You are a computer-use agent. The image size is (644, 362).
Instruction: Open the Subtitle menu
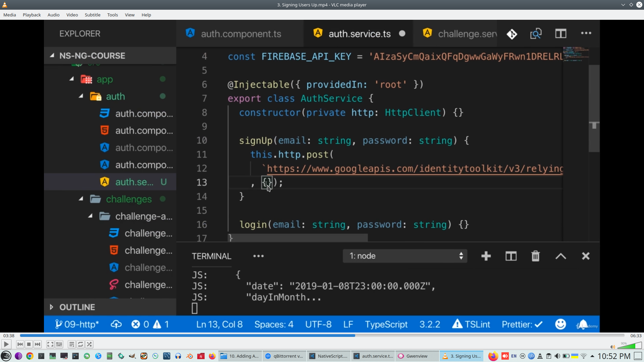92,15
